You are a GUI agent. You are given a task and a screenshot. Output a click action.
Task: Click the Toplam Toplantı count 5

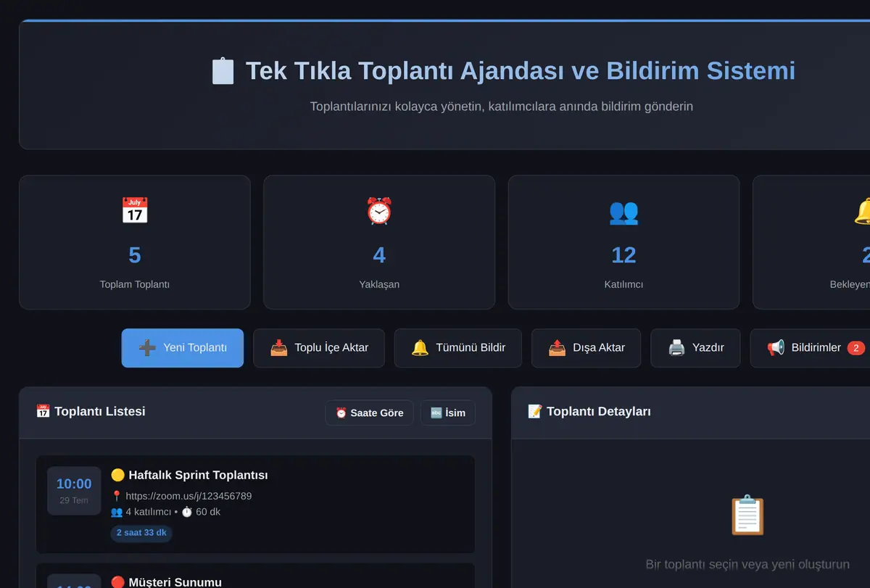[135, 255]
